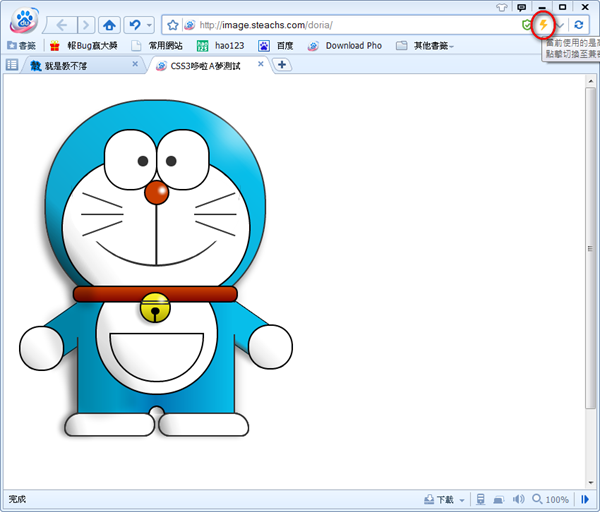Go forward to the next page
Image resolution: width=600 pixels, height=512 pixels.
click(x=86, y=24)
